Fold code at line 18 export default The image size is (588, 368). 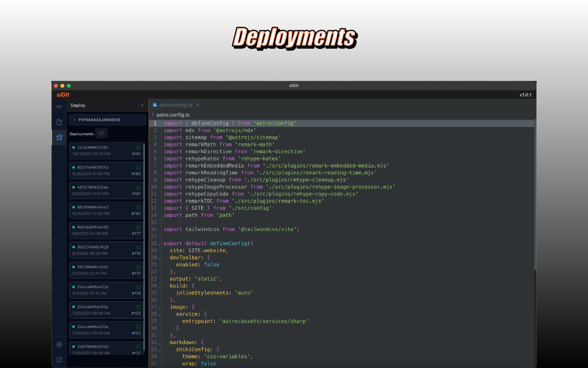(160, 244)
